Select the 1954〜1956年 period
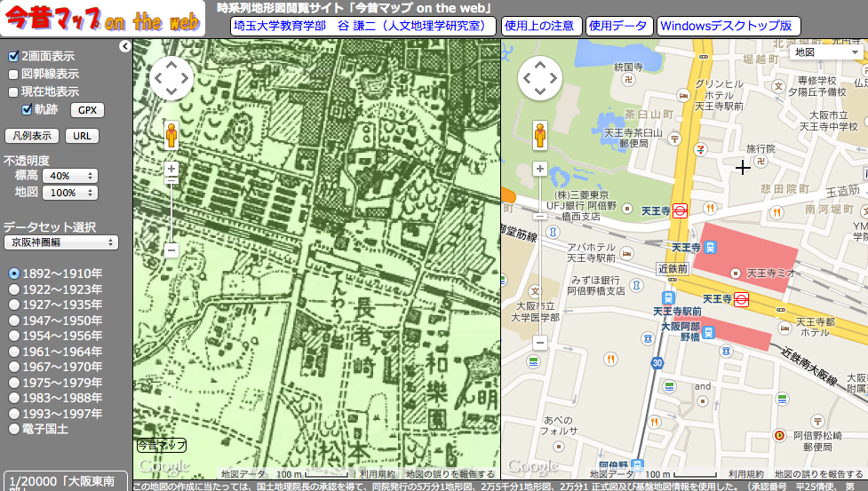The width and height of the screenshot is (868, 491). pyautogui.click(x=14, y=336)
